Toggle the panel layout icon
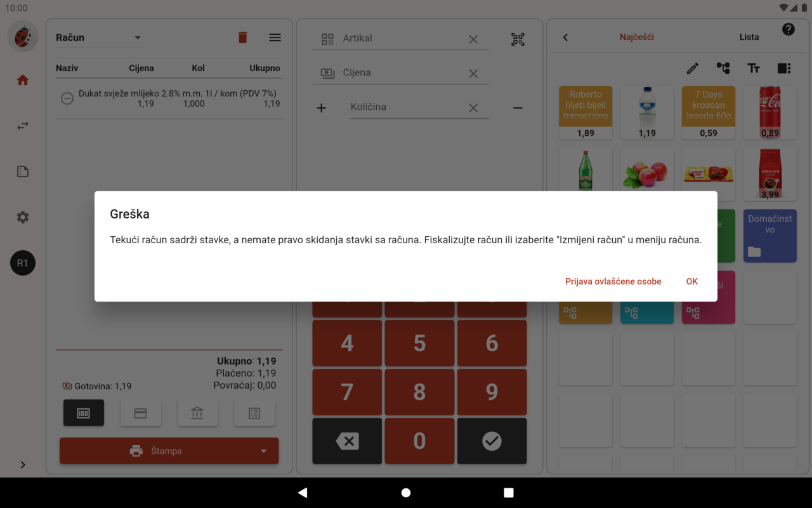This screenshot has height=508, width=812. tap(784, 68)
